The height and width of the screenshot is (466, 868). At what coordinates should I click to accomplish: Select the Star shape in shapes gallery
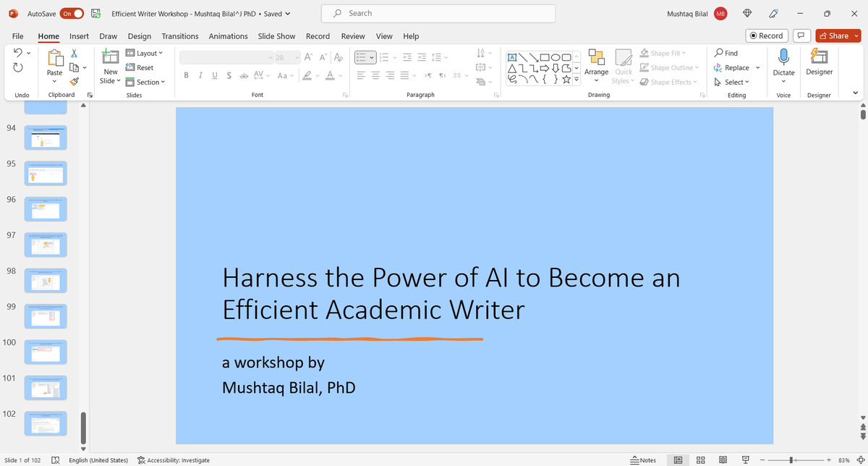point(566,79)
